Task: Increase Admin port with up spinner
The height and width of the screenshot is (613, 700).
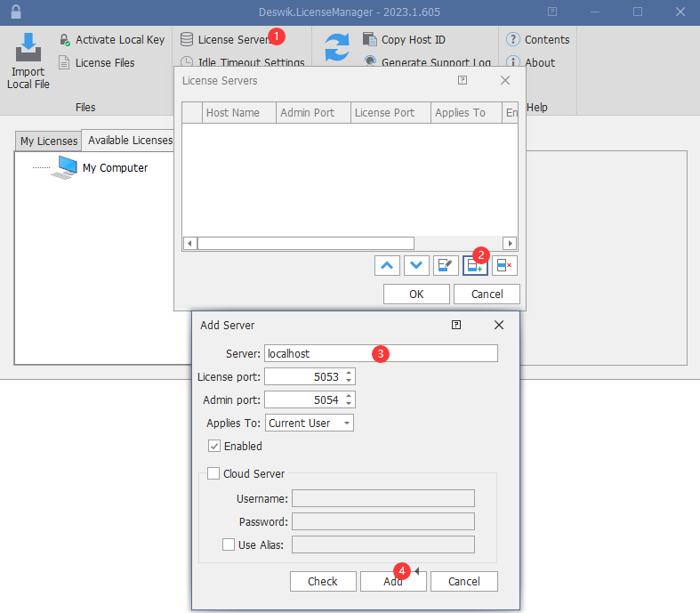Action: click(349, 396)
